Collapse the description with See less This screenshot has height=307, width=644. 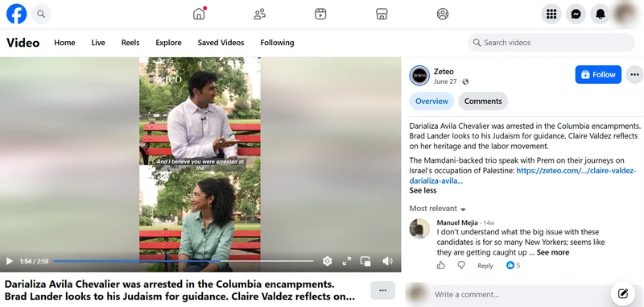[423, 191]
